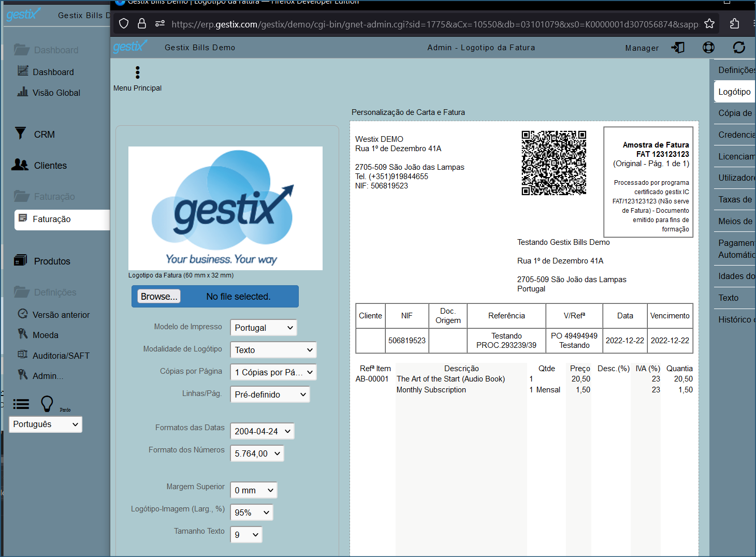Open the Credenciais tab
Image resolution: width=756 pixels, height=557 pixels.
click(x=735, y=135)
